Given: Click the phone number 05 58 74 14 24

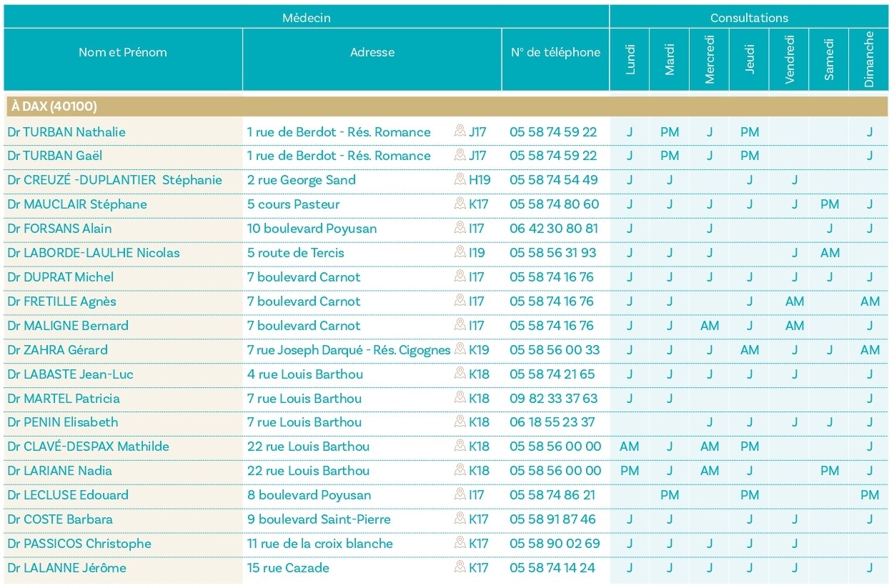Looking at the screenshot, I should point(552,567).
